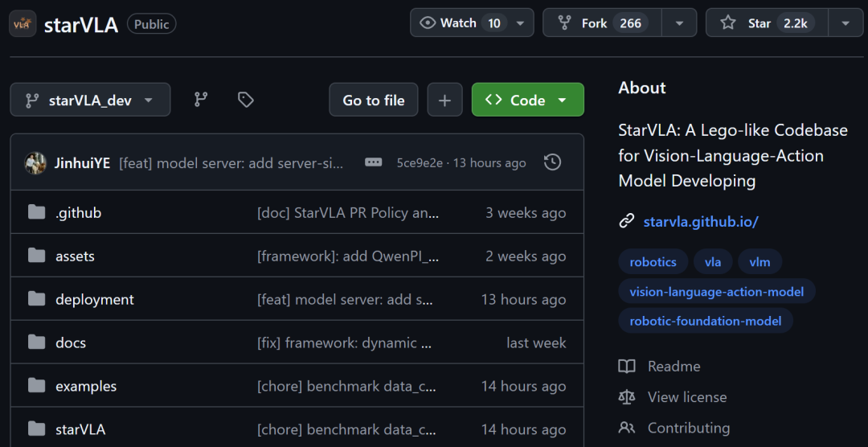Click the deployment folder icon
Viewport: 868px width, 447px height.
pos(36,298)
